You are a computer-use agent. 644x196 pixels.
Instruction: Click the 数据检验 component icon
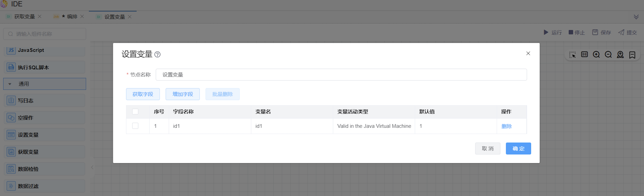[11, 169]
